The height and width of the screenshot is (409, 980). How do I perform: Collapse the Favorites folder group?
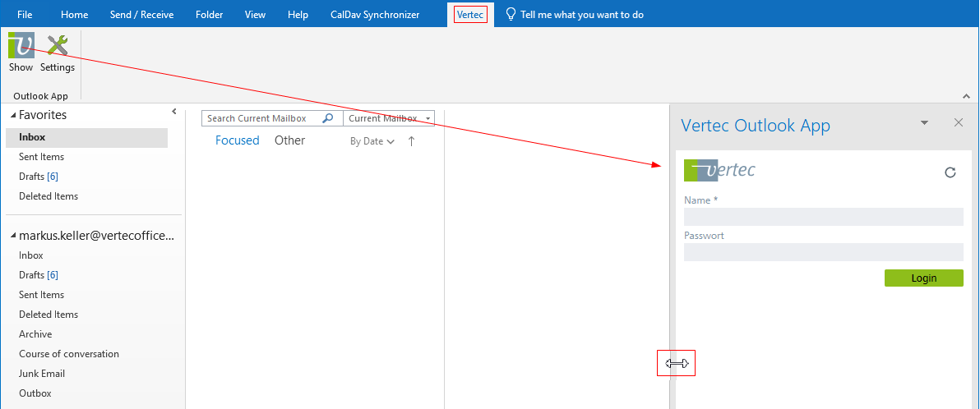tap(13, 116)
